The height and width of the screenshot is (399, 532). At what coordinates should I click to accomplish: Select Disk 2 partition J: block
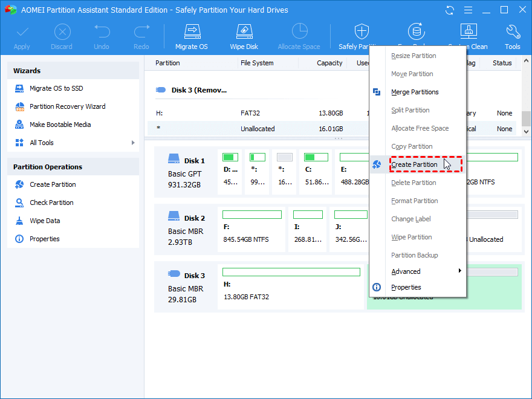tap(349, 229)
